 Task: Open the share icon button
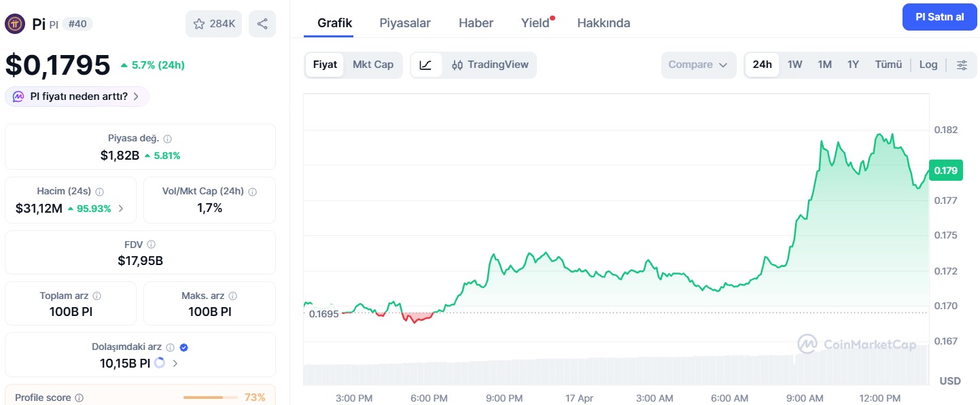(x=262, y=24)
